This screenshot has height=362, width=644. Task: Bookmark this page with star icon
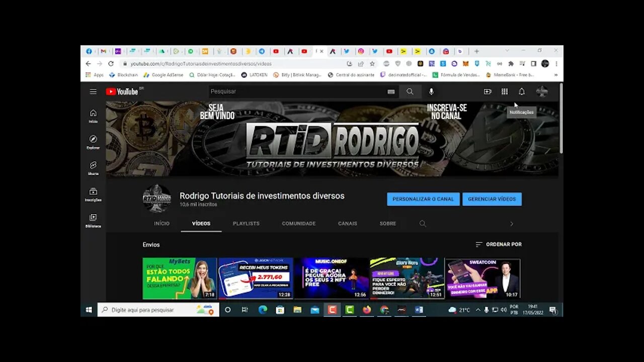372,64
